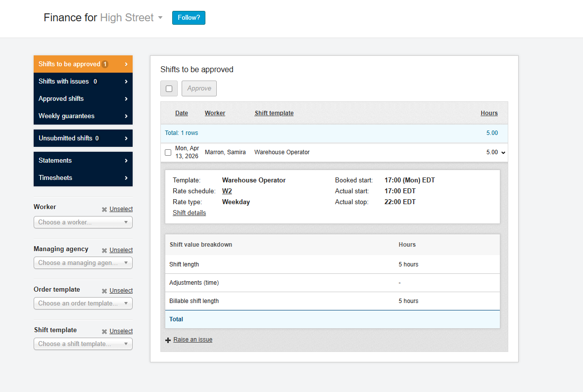
Task: Go to Weekly guarantees in the sidebar
Action: (x=83, y=116)
